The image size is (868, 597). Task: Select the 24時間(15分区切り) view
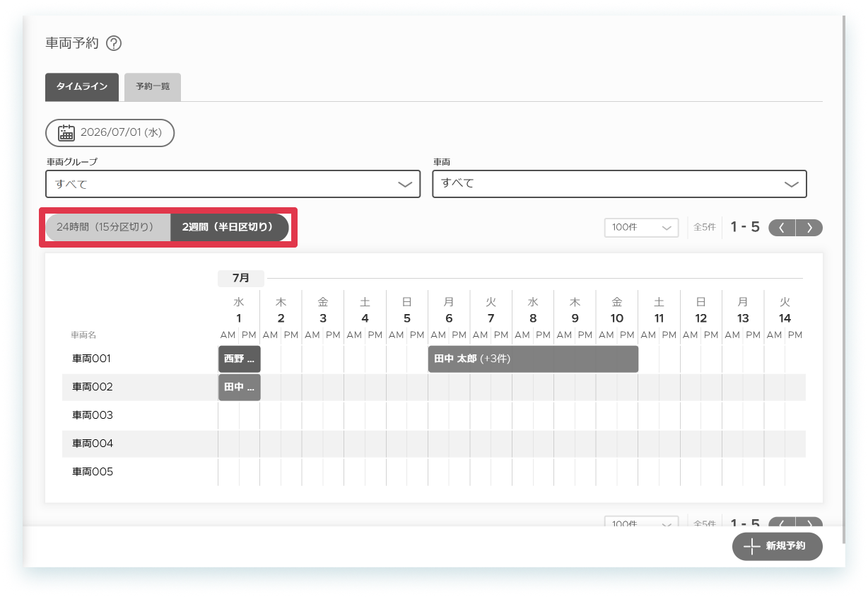click(108, 228)
